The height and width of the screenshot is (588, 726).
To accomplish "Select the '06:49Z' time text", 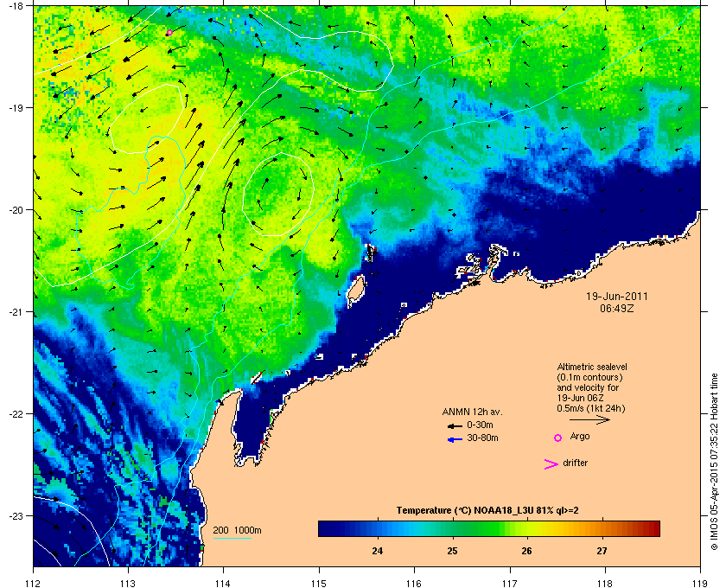I will 617,308.
